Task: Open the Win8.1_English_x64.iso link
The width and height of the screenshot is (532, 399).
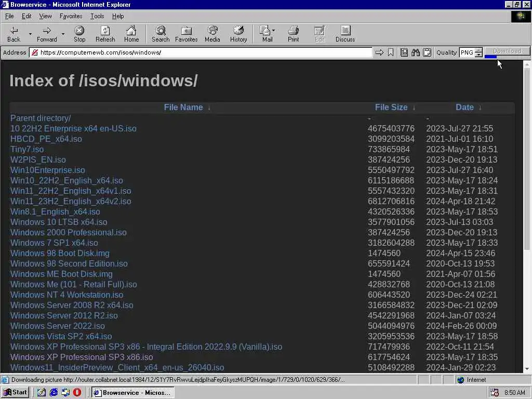Action: pyautogui.click(x=55, y=212)
